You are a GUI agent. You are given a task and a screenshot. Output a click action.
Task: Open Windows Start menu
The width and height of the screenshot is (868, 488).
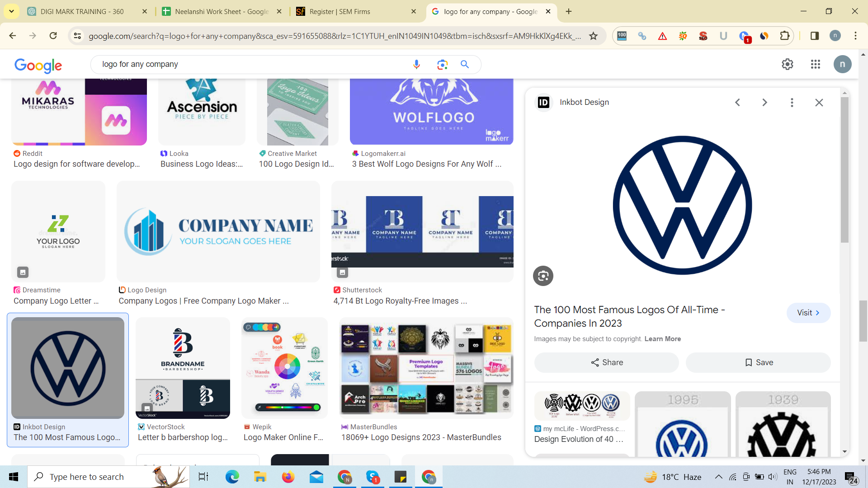click(14, 477)
